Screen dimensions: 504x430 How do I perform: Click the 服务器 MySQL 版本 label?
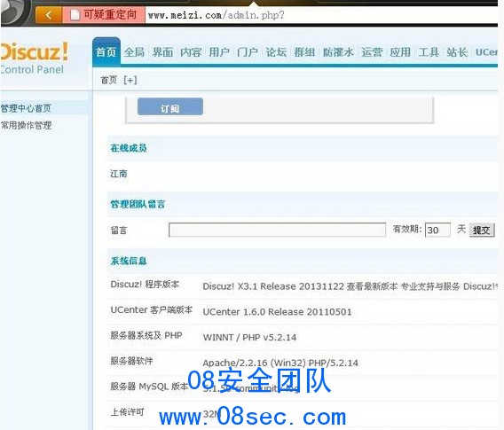tap(149, 387)
